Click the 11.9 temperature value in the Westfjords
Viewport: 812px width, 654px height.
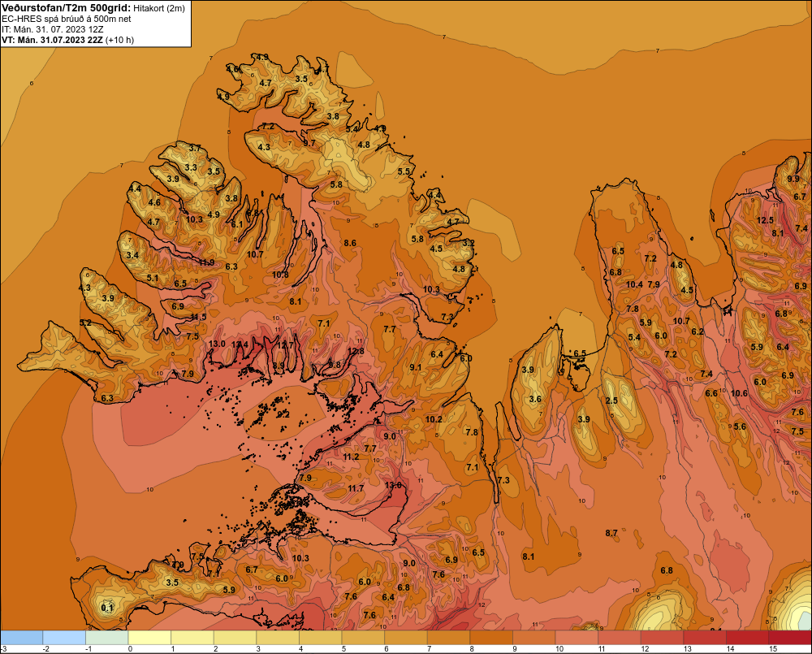point(206,262)
